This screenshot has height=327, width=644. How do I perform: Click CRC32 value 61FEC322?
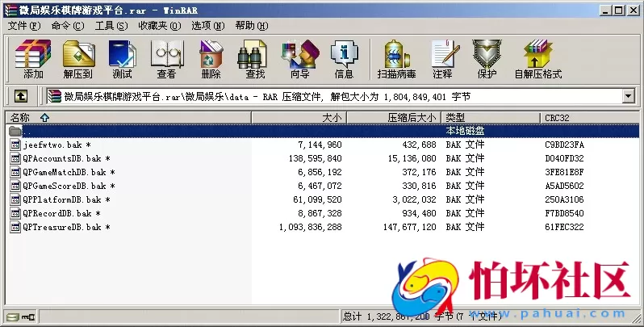pos(564,227)
